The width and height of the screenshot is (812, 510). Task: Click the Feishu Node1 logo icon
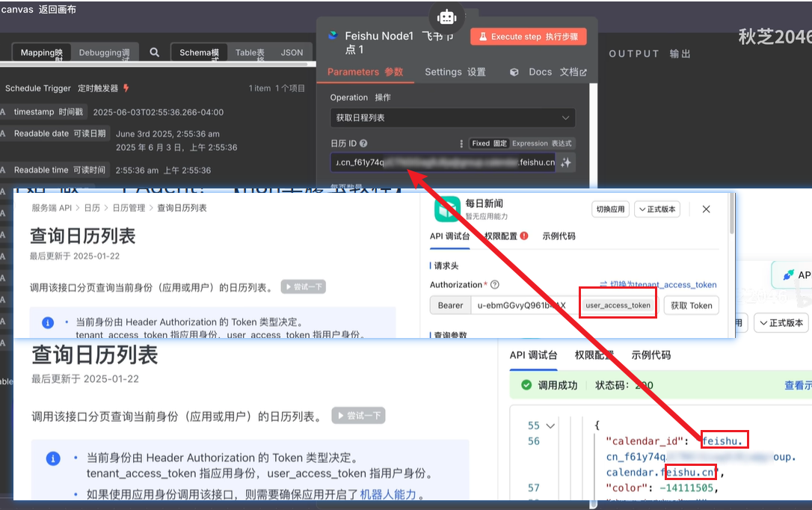[333, 36]
